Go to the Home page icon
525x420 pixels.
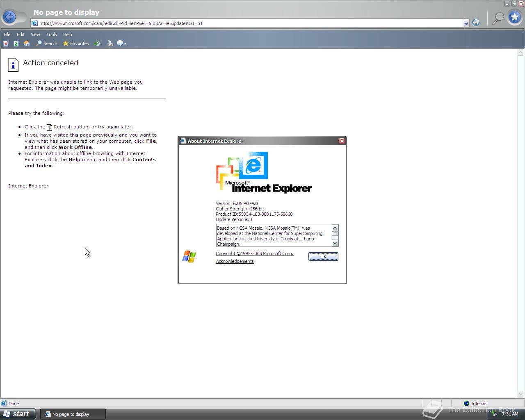click(x=27, y=43)
